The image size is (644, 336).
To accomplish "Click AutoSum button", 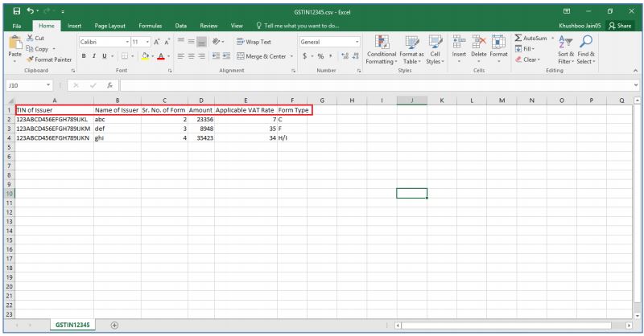I will tap(531, 38).
